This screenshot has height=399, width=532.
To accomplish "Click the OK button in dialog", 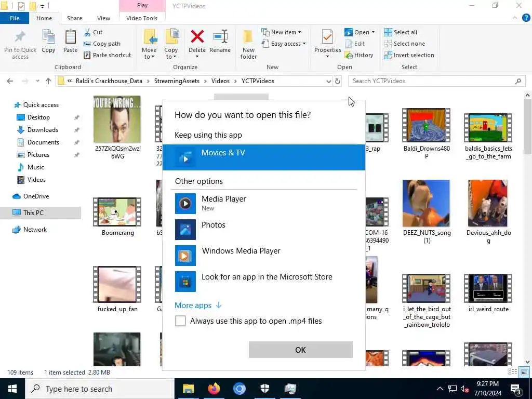I will [301, 350].
